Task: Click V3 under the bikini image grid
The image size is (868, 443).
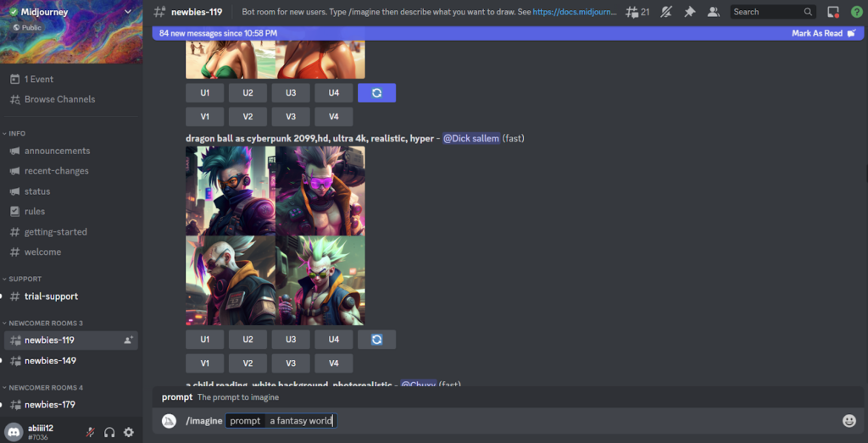Action: click(291, 117)
